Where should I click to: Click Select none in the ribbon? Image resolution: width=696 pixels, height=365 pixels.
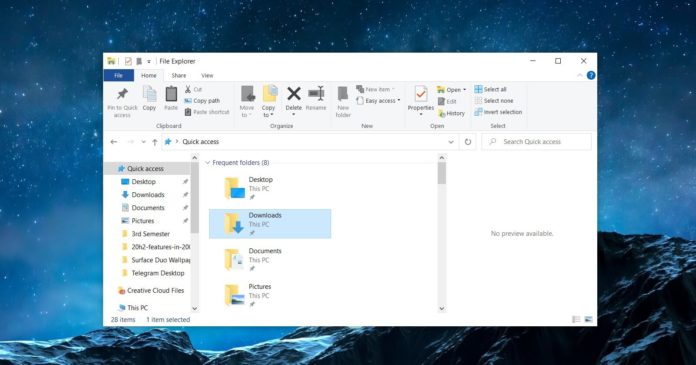494,101
